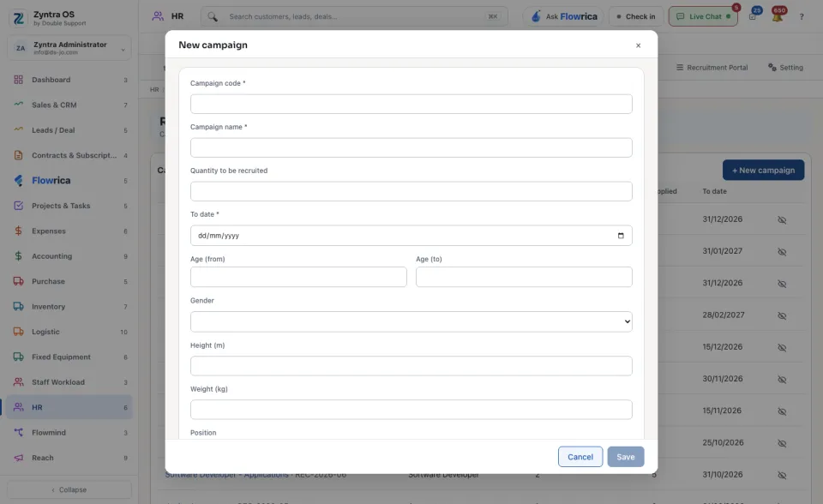The height and width of the screenshot is (504, 823).
Task: Click the Zyntra OS logo icon
Action: click(x=18, y=18)
